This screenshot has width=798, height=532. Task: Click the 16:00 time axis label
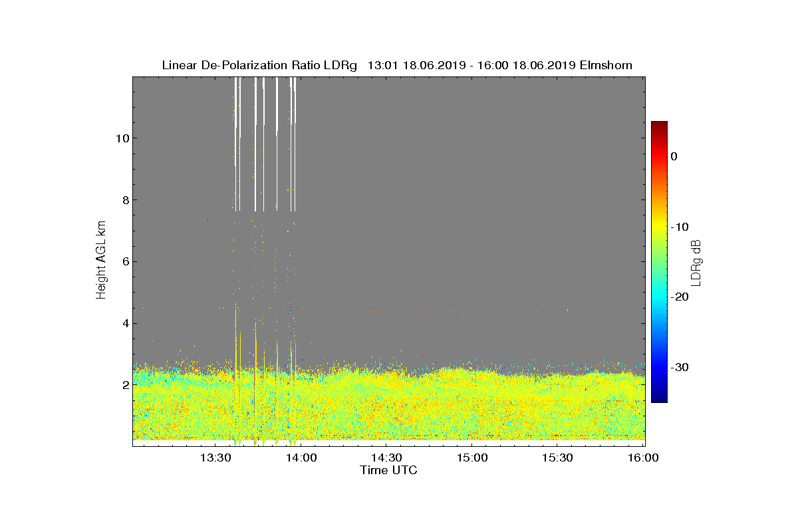[x=643, y=458]
